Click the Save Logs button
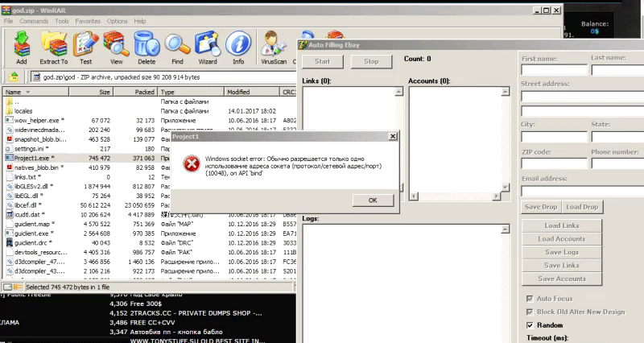The image size is (644, 343). click(562, 252)
